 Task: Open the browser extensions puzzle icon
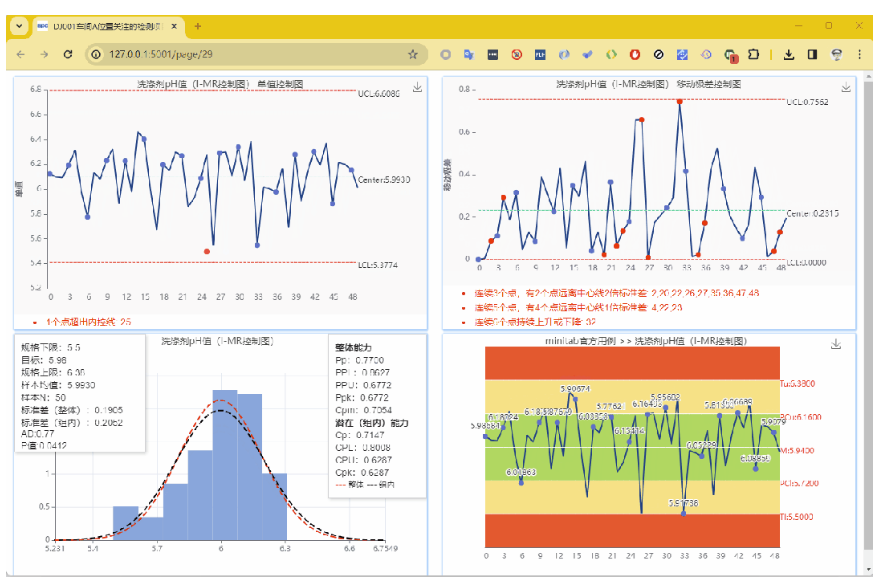click(754, 54)
